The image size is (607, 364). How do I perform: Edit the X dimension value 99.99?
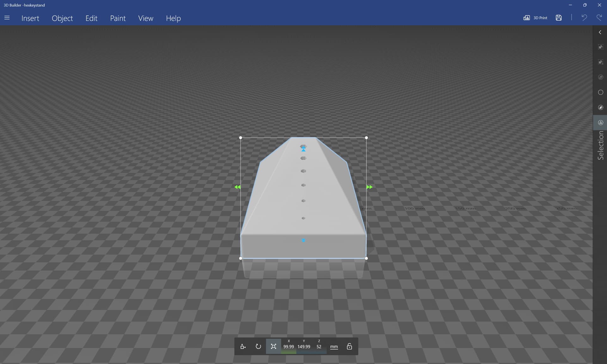(289, 347)
